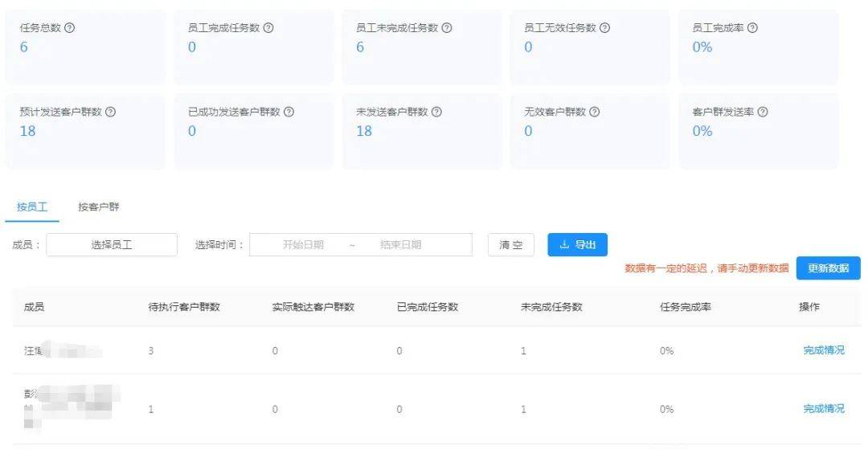
Task: Click the red notice 数据有一定的延迟
Action: (707, 268)
